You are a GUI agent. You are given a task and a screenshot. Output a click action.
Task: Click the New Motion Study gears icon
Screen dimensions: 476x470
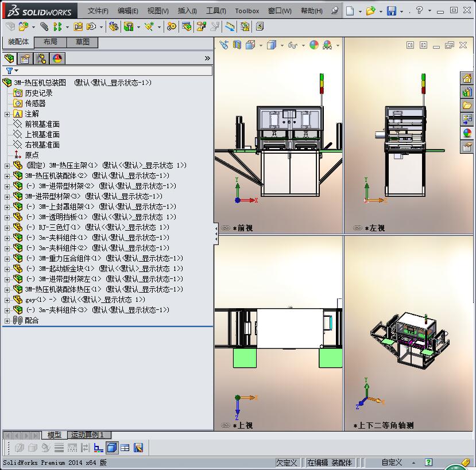(x=171, y=27)
